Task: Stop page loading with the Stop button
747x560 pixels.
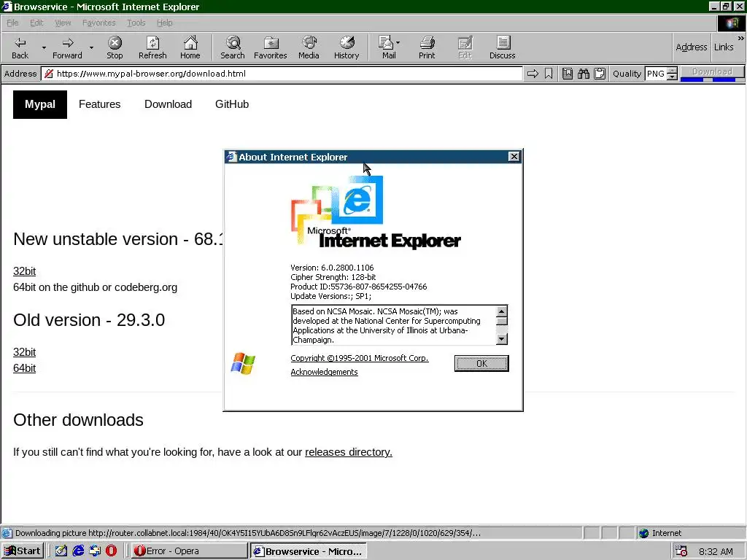Action: click(115, 47)
